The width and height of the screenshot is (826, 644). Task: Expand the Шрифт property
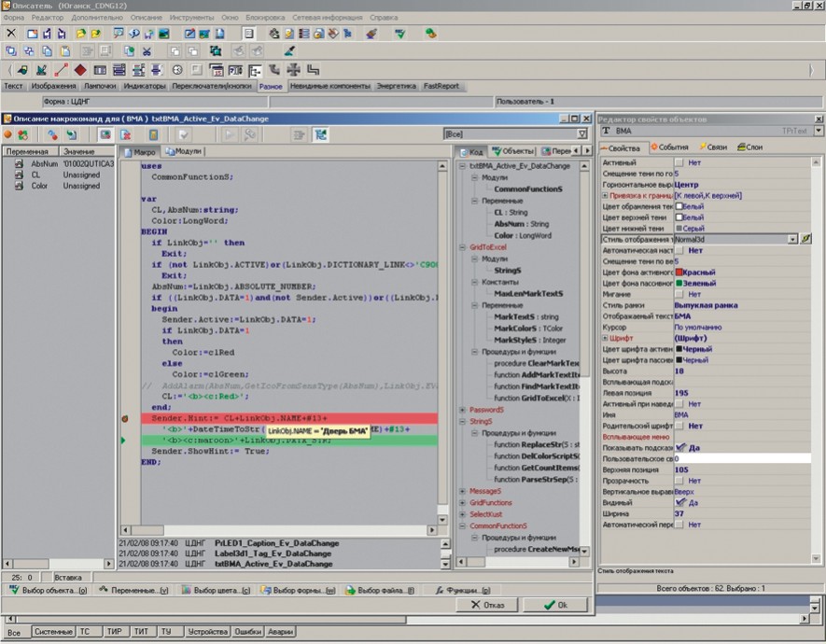pyautogui.click(x=606, y=338)
